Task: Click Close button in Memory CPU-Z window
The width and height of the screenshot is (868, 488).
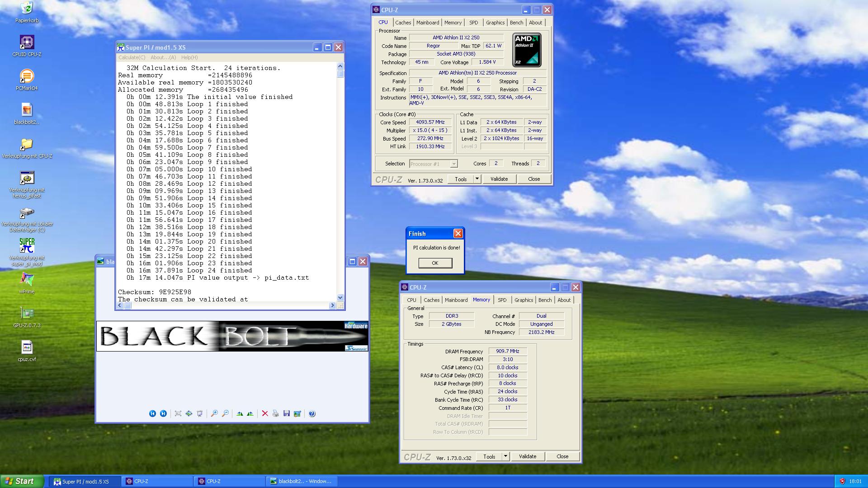Action: point(562,456)
